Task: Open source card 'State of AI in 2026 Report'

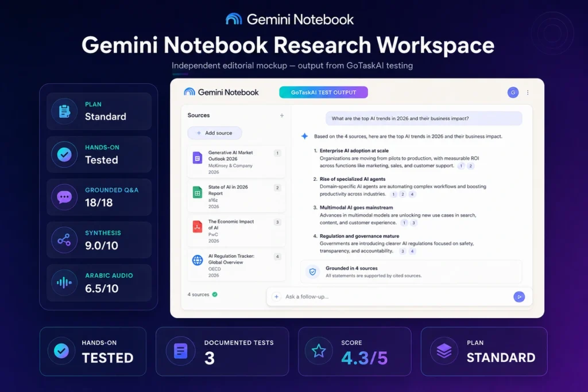Action: 236,196
